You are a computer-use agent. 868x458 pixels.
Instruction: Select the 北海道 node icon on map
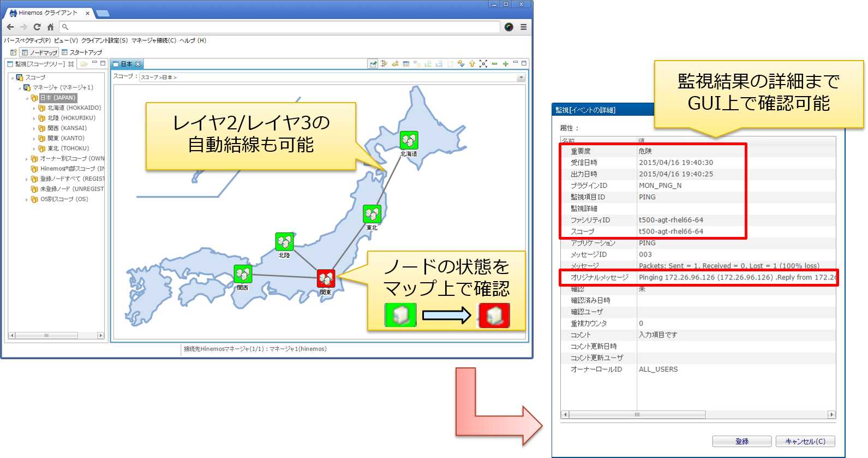409,140
